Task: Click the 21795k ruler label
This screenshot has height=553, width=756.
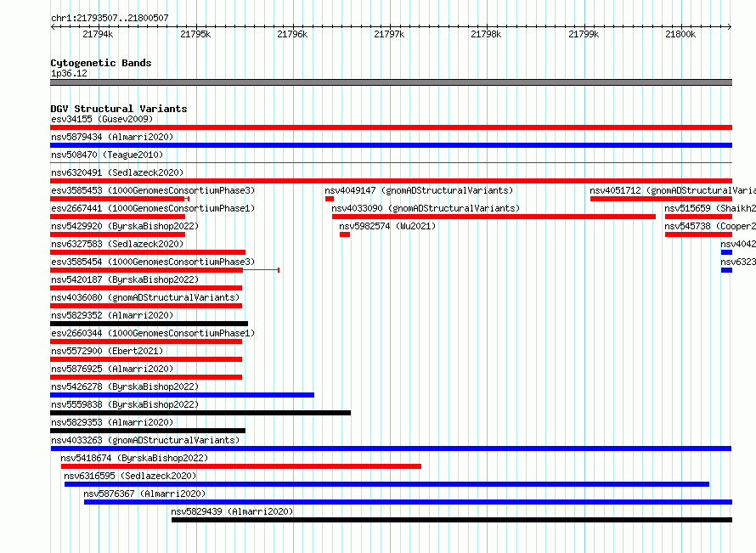Action: point(195,34)
